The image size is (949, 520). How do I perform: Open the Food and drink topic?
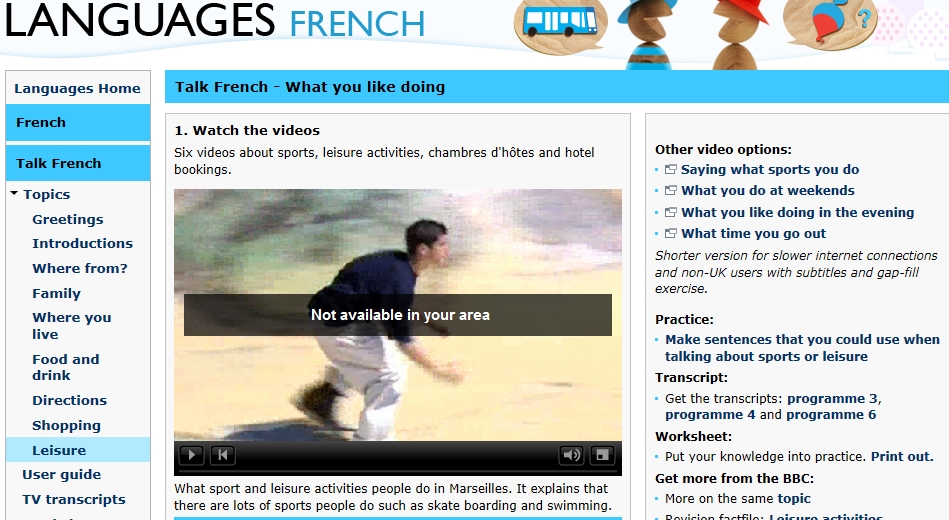[x=65, y=367]
